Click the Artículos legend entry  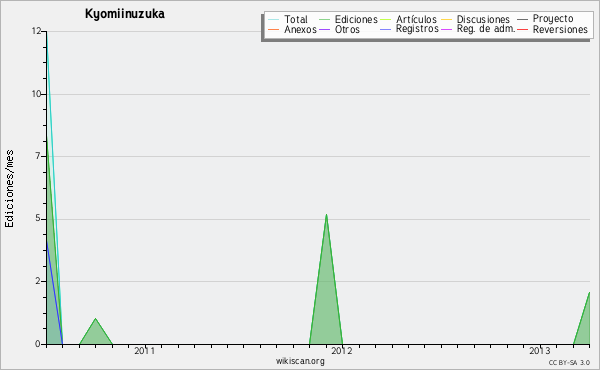click(x=416, y=19)
